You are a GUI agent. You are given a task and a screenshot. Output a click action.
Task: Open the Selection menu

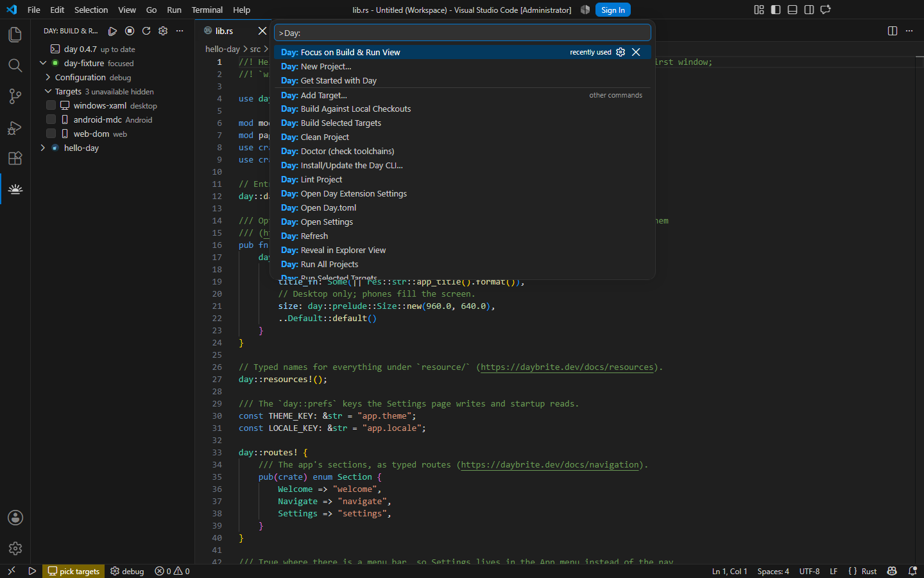coord(91,10)
